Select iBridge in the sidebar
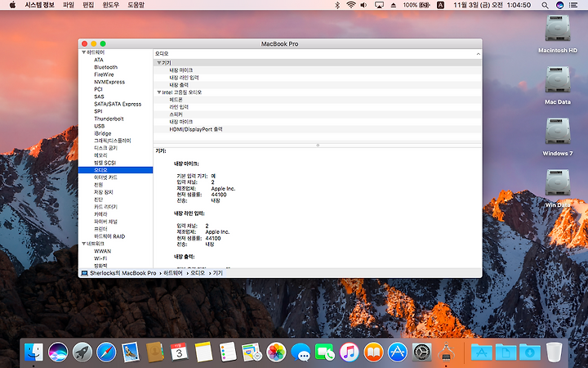 (102, 133)
